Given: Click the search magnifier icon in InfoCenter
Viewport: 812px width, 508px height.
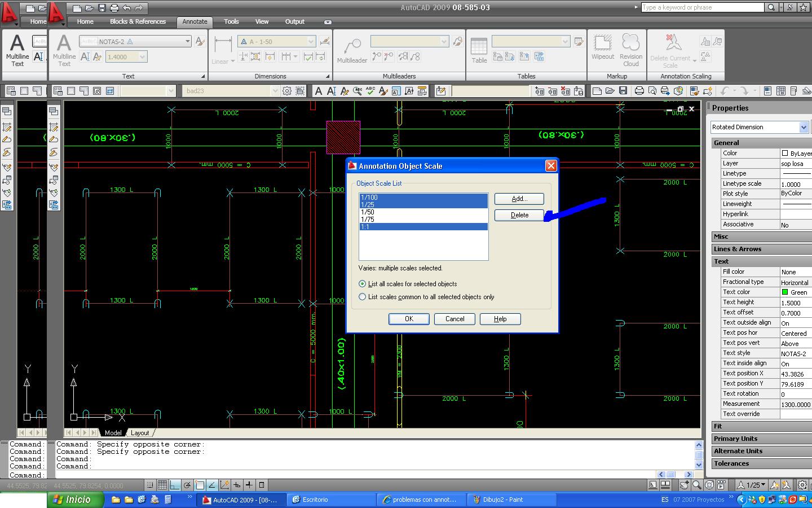Looking at the screenshot, I should click(x=771, y=7).
